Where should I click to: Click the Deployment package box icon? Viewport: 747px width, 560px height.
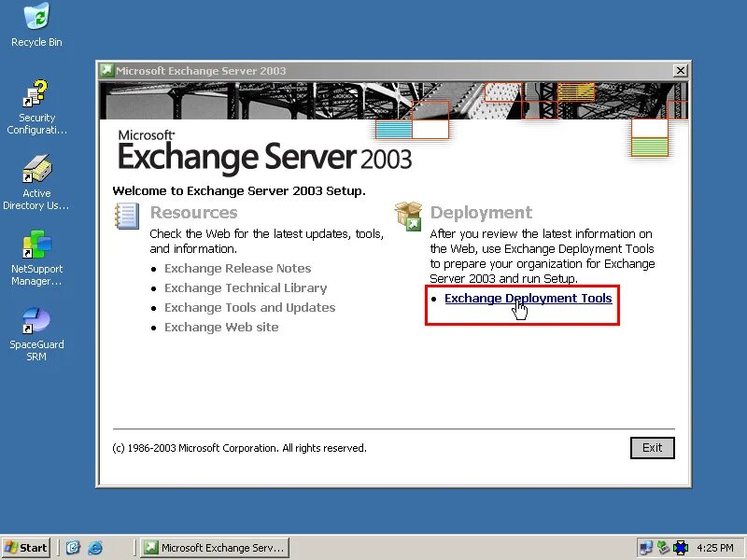[408, 217]
